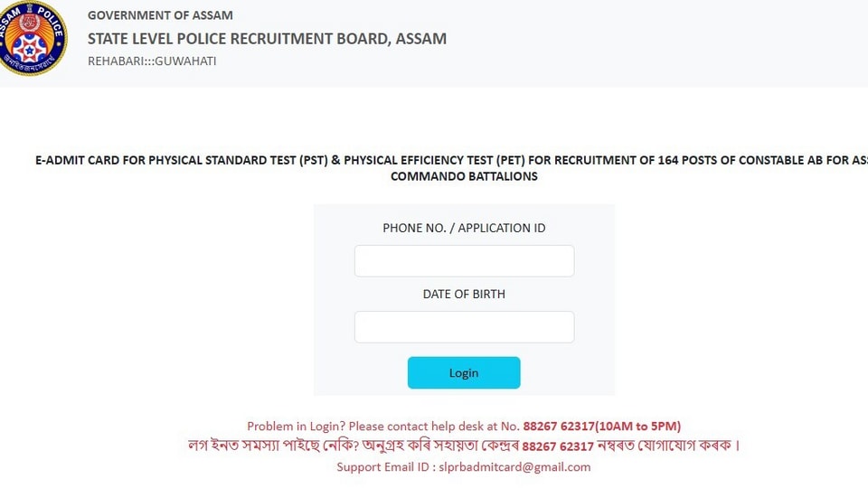Click the STATE LEVEL POLICE RECRUITMENT BOARD heading
The width and height of the screenshot is (868, 488).
267,39
